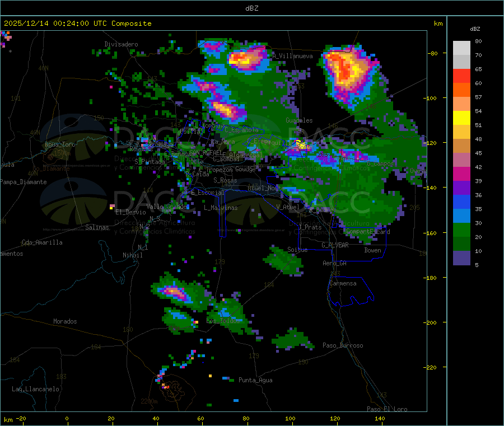Click the El_Desvio map label

click(130, 212)
